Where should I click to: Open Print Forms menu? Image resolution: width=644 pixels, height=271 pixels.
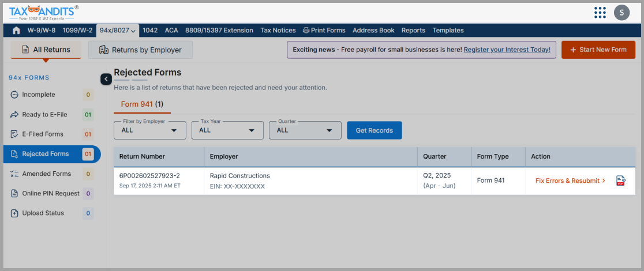pos(324,31)
